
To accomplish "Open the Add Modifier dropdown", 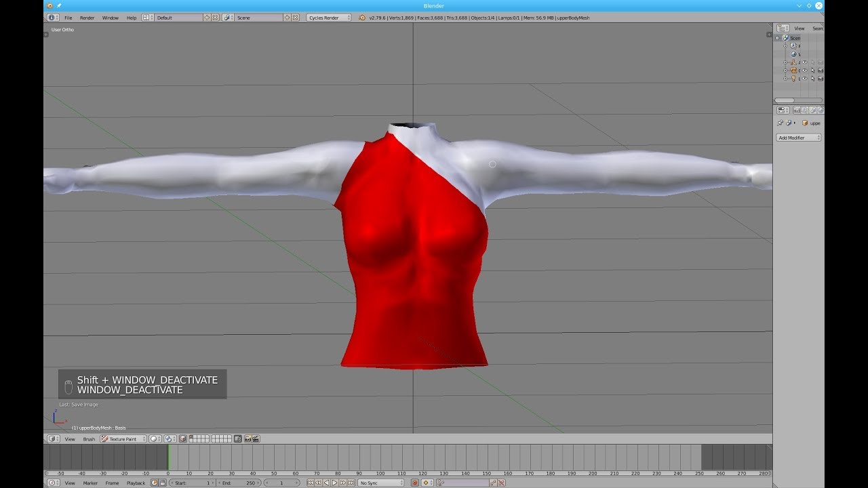I will tap(798, 138).
